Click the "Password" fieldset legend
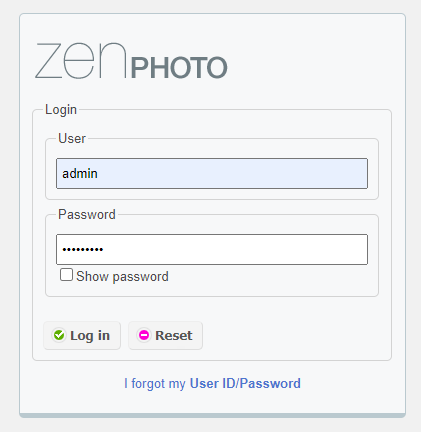This screenshot has width=421, height=432. [x=87, y=214]
